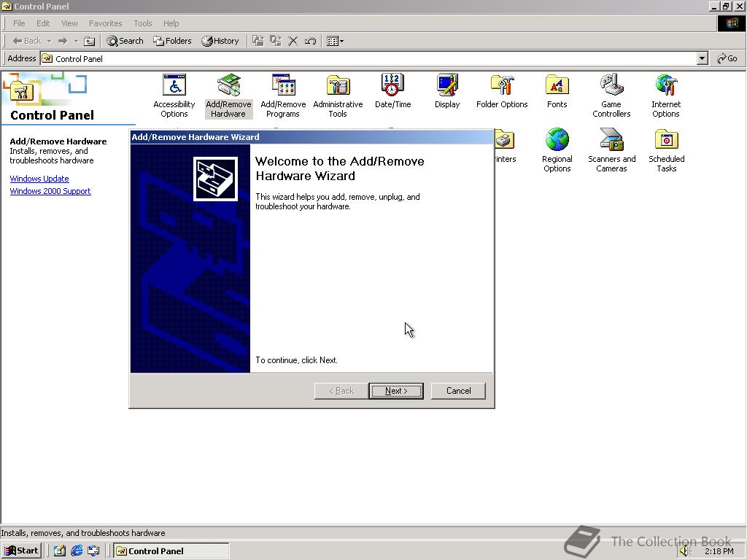This screenshot has height=560, width=747.
Task: Click the Undo toolbar icon
Action: (310, 41)
